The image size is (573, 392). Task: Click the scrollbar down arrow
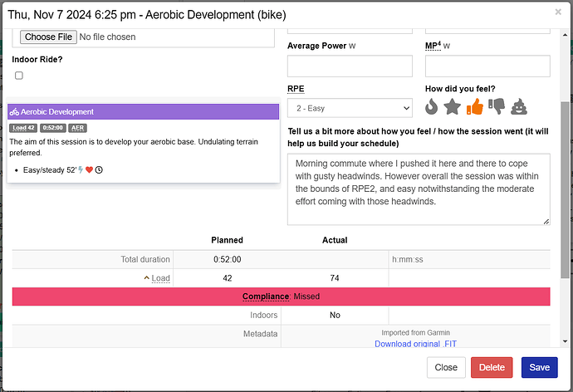click(x=565, y=341)
